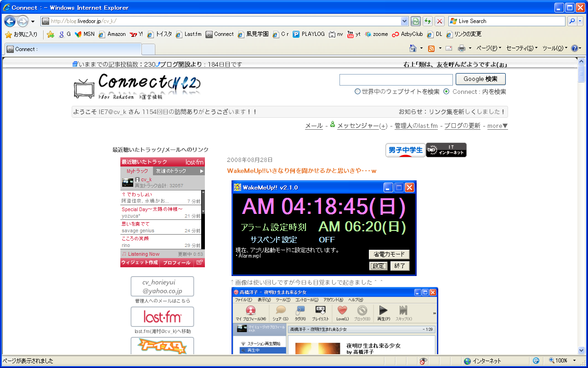Click the プロフィール button in last.fm widget

(x=176, y=263)
